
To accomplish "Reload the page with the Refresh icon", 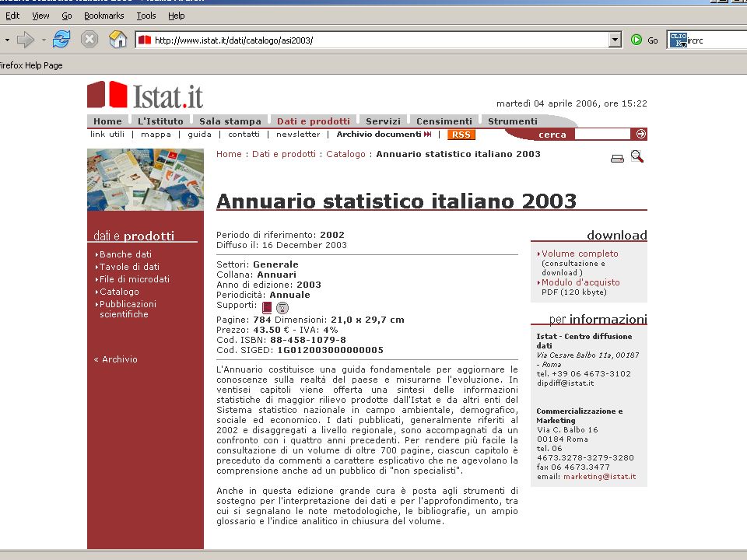I will (61, 39).
